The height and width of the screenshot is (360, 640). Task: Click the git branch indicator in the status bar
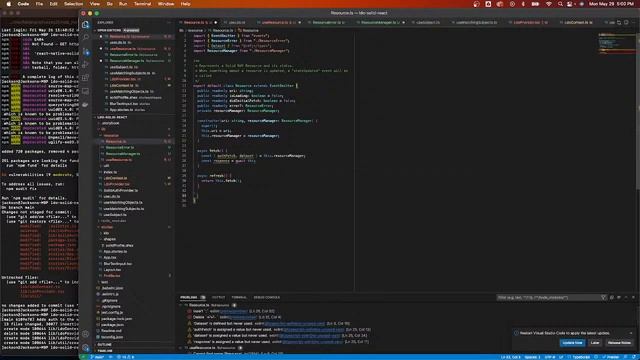(97, 357)
